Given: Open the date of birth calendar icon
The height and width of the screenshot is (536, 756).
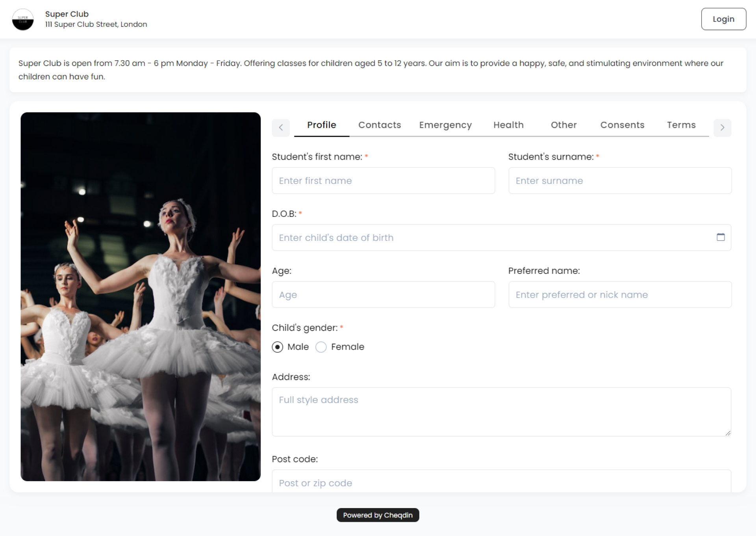Looking at the screenshot, I should [721, 237].
